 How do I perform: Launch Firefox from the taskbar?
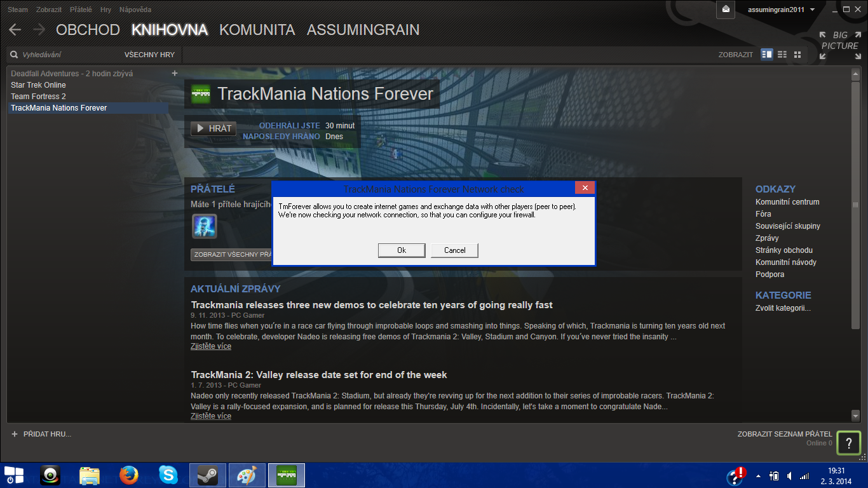coord(129,475)
